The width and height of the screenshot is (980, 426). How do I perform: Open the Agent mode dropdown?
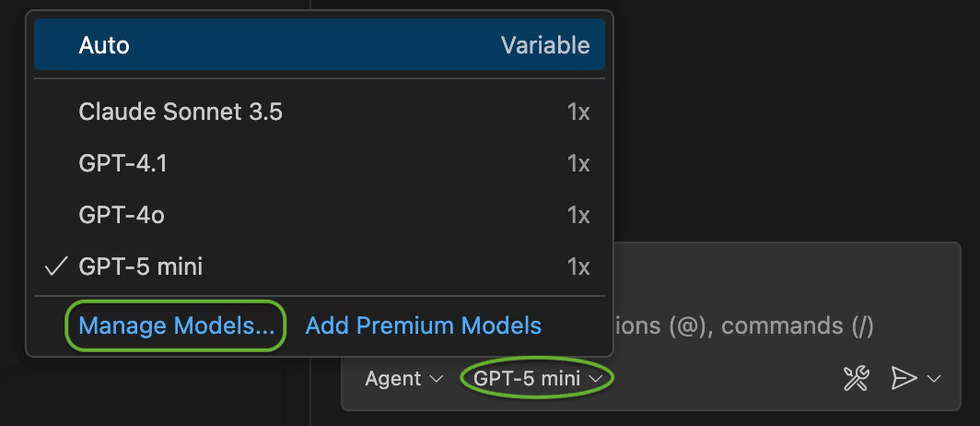pos(403,378)
